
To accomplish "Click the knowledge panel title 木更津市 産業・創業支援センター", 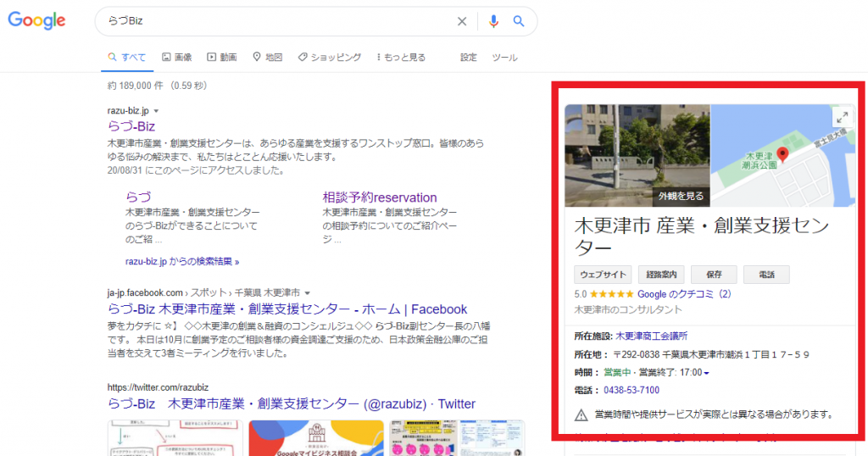I will (702, 236).
